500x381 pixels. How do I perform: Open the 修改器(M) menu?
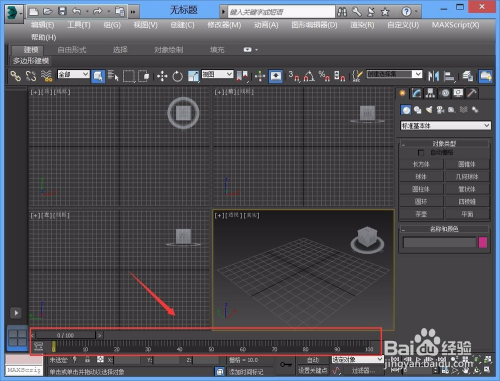(x=224, y=25)
